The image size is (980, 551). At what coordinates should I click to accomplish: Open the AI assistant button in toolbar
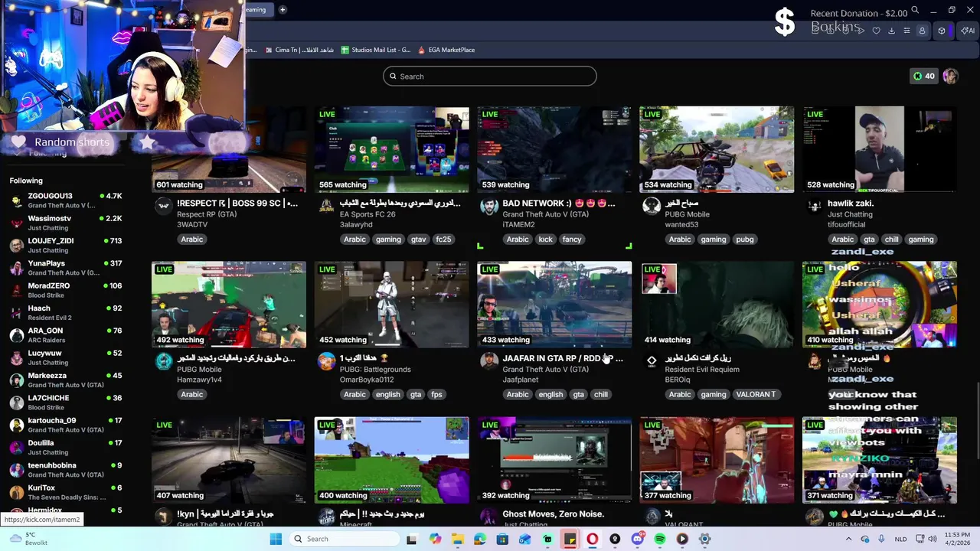tap(968, 31)
